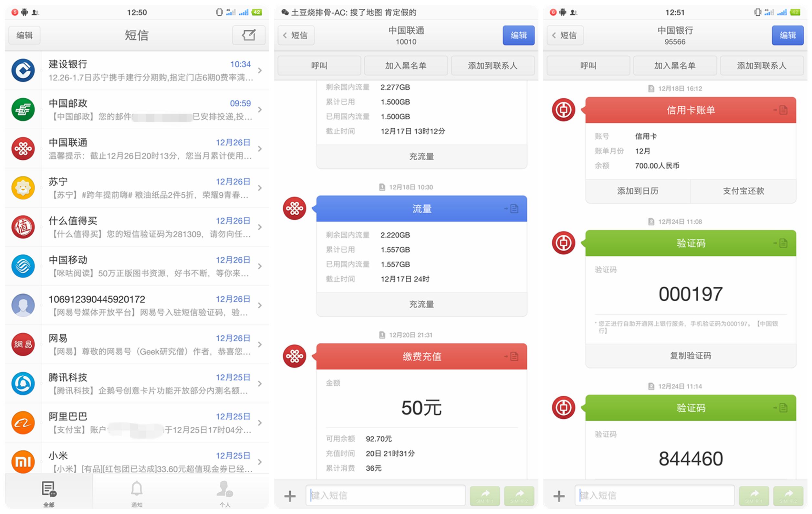Click the 建设银行 avatar icon
This screenshot has height=514, width=812.
pos(23,70)
